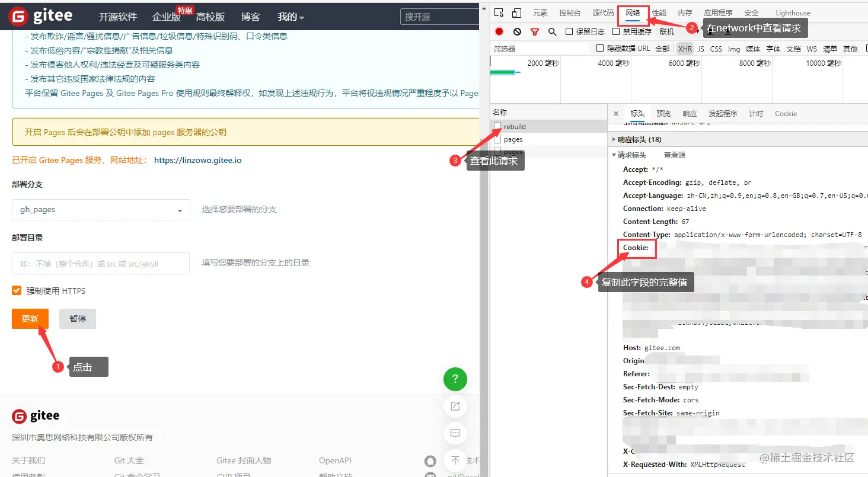This screenshot has height=477, width=868.
Task: Open 开源软件 in the top navigation
Action: pyautogui.click(x=118, y=17)
